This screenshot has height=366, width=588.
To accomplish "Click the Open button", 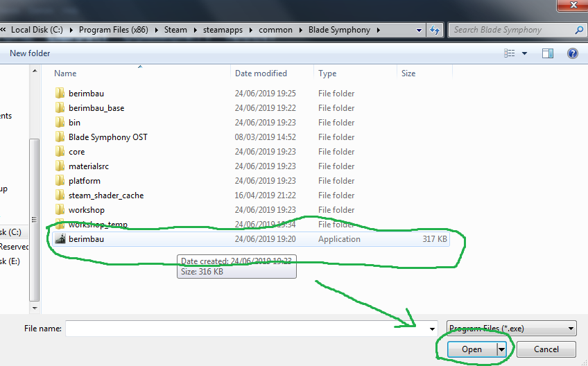I will pyautogui.click(x=472, y=349).
